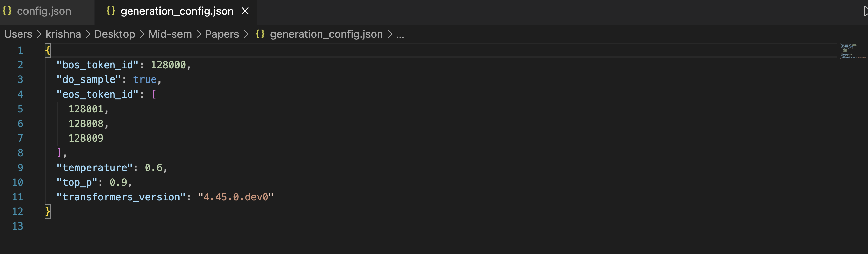Click the transformers_version string value
The height and width of the screenshot is (254, 868).
click(x=236, y=196)
